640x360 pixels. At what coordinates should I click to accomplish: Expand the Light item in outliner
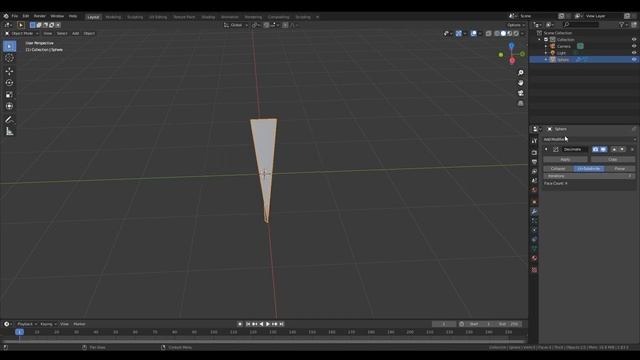(546, 53)
